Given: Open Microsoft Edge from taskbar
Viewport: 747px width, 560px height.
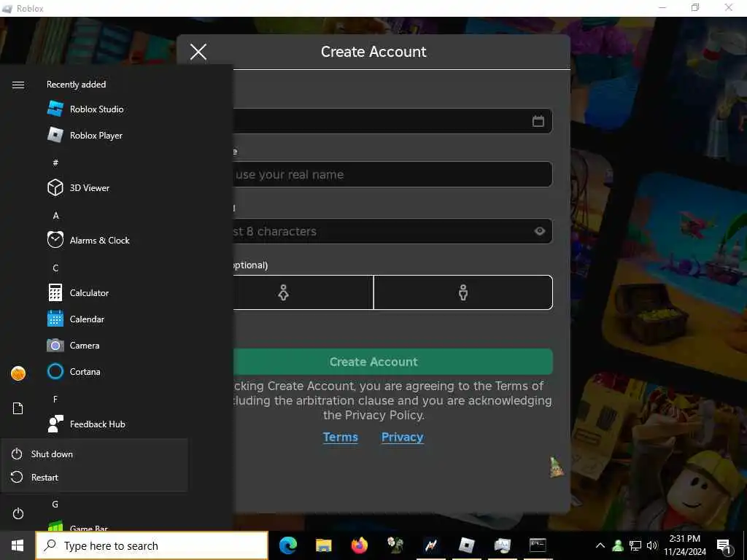Looking at the screenshot, I should pos(287,545).
